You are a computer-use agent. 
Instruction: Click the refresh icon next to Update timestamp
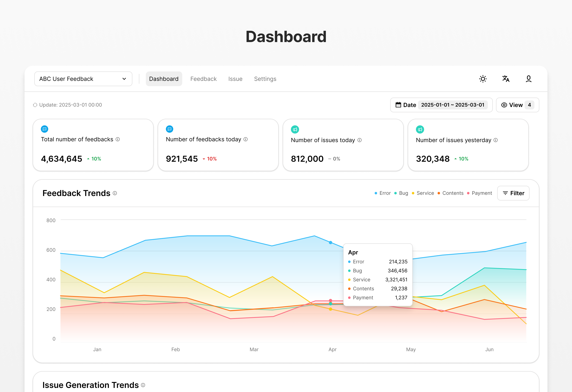[x=35, y=105]
